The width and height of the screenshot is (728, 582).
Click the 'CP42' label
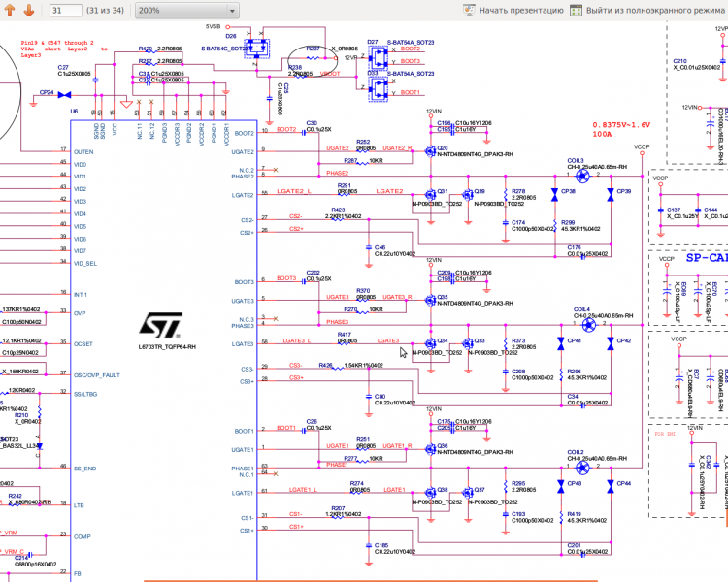coord(623,340)
